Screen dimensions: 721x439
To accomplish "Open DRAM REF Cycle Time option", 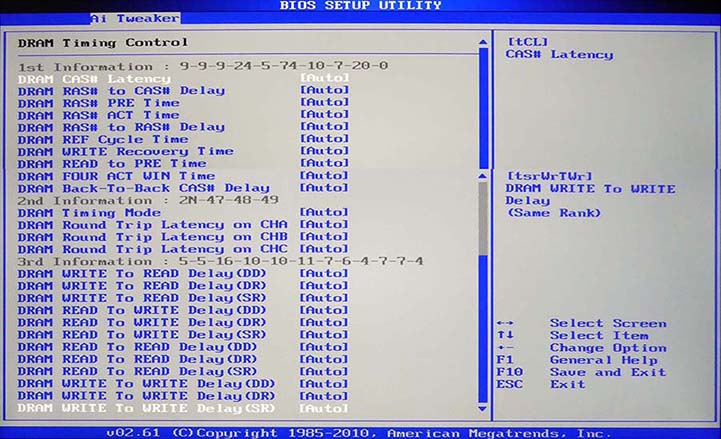I will (183, 139).
